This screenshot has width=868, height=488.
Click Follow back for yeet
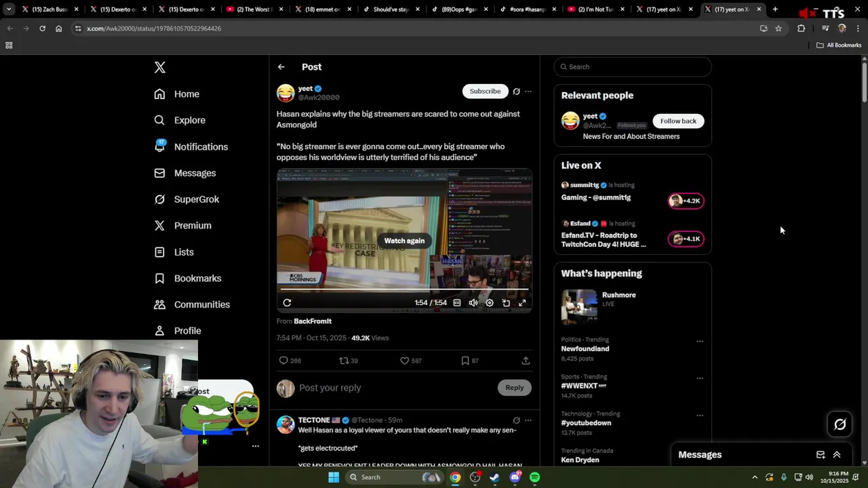pos(678,121)
